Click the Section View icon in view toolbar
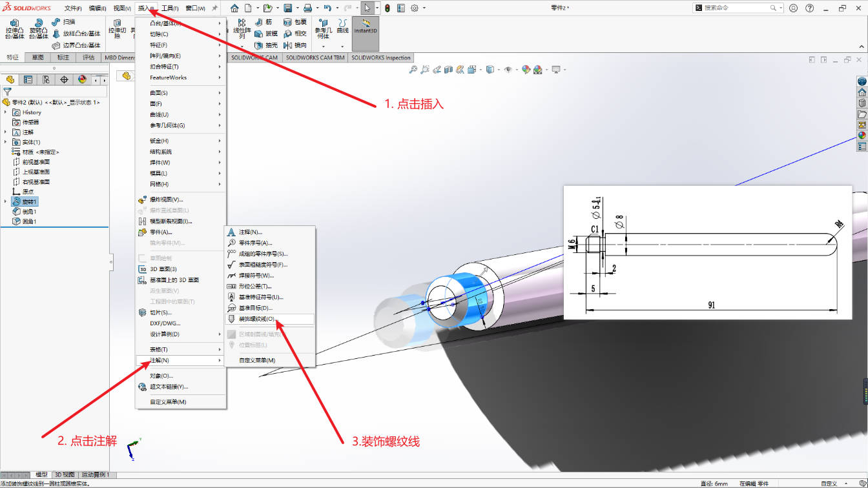Viewport: 868px width, 488px height. pyautogui.click(x=449, y=70)
